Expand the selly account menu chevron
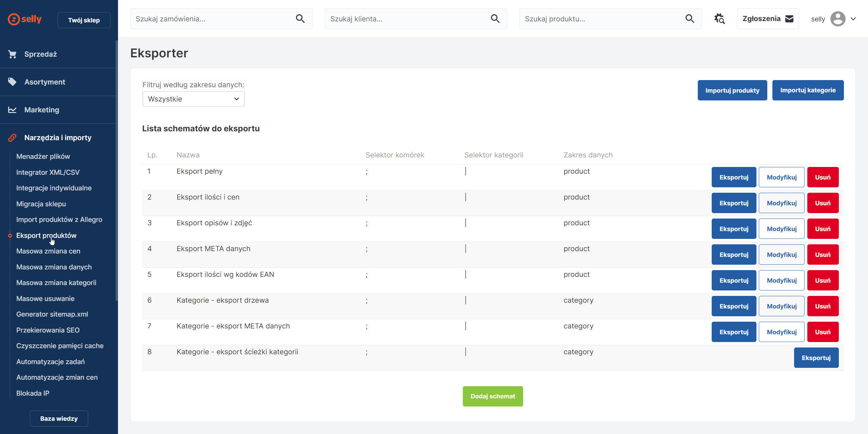 (853, 19)
